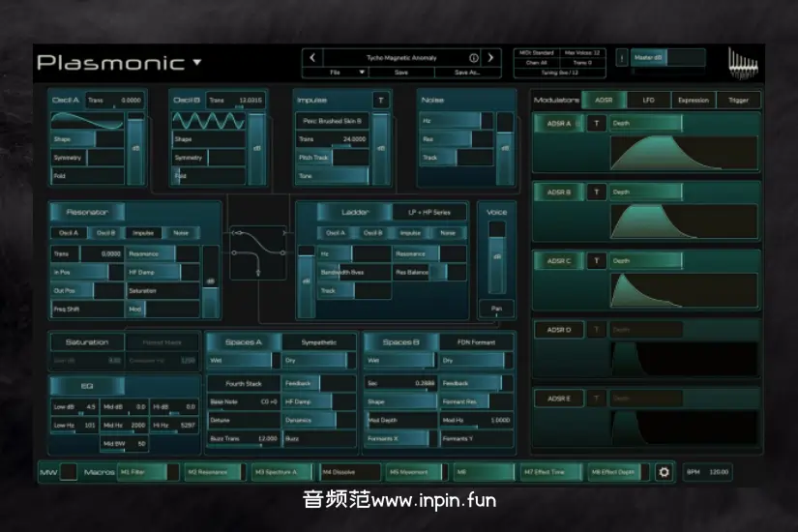
Task: Go to the previous preset arrow
Action: pos(312,57)
